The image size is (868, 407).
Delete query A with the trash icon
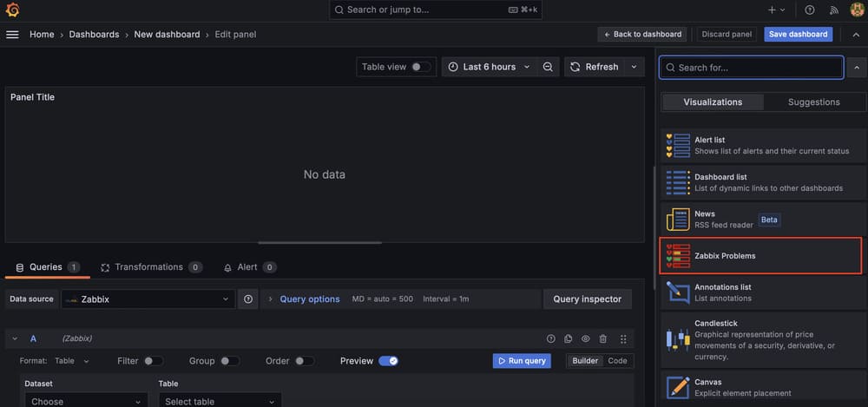coord(603,339)
